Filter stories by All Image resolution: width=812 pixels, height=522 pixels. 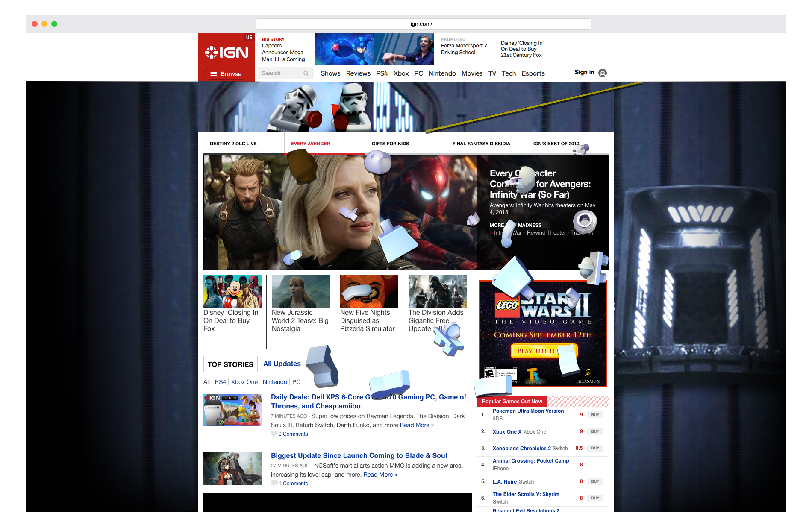point(206,382)
